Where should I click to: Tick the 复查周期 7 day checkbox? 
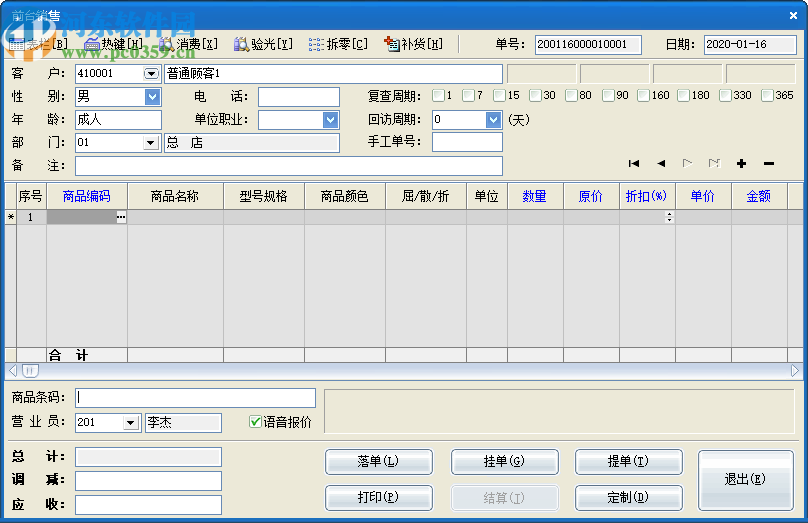[x=468, y=95]
